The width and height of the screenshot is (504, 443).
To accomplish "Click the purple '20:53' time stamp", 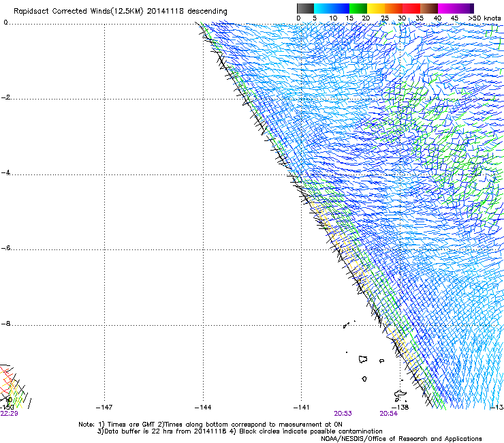I will (343, 414).
